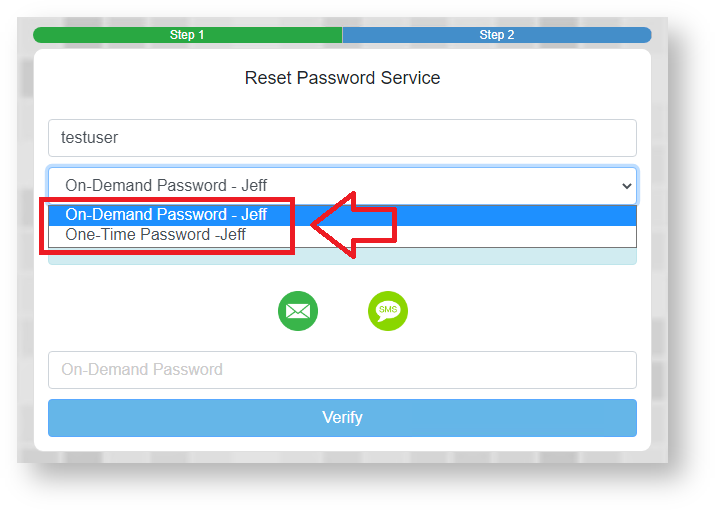Expand the dropdown using its chevron arrow
Screen dimensions: 716x511
pyautogui.click(x=627, y=186)
